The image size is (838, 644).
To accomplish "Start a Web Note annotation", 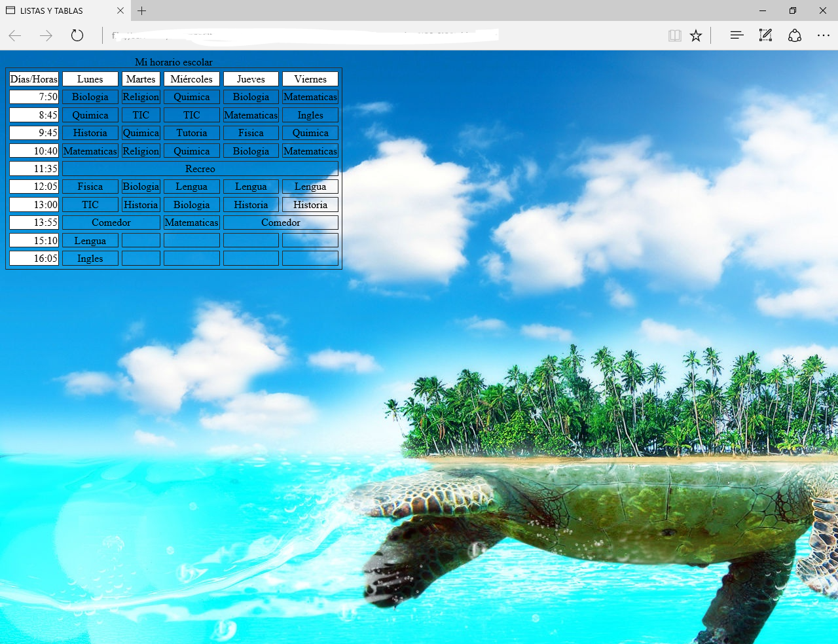I will (x=765, y=35).
